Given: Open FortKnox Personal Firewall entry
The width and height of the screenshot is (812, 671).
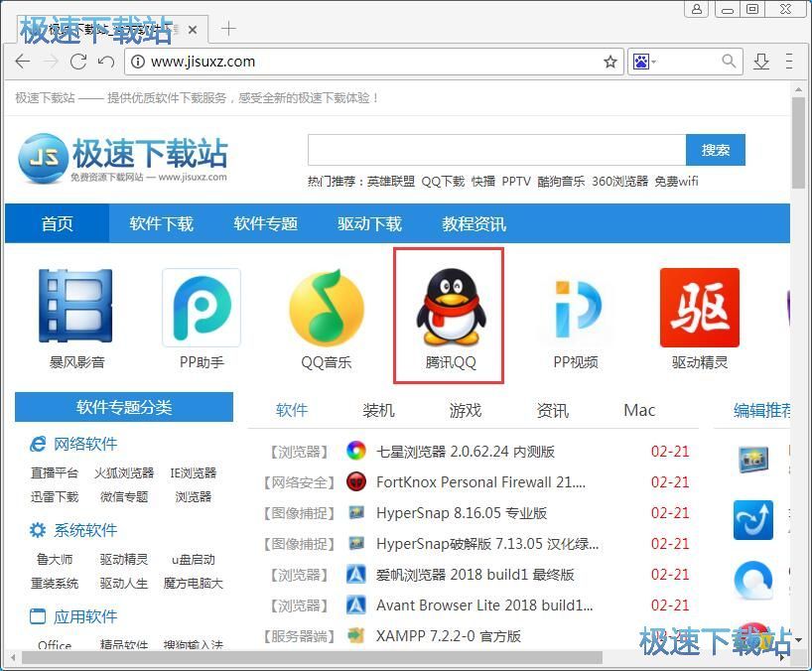Looking at the screenshot, I should [480, 482].
